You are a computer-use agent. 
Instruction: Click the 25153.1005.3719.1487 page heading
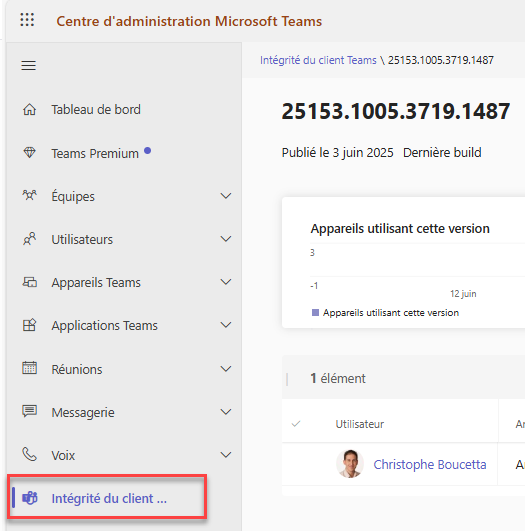click(396, 111)
